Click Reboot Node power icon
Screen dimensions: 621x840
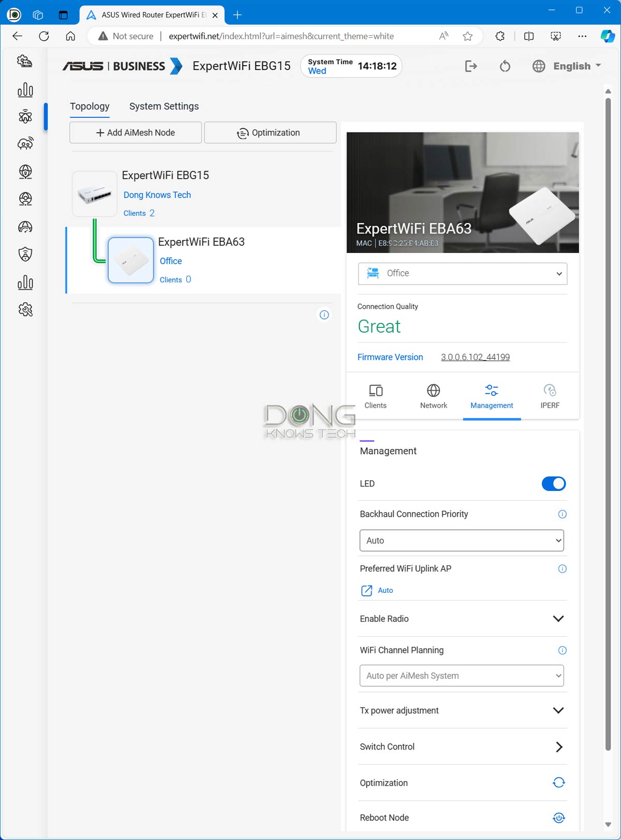point(559,818)
